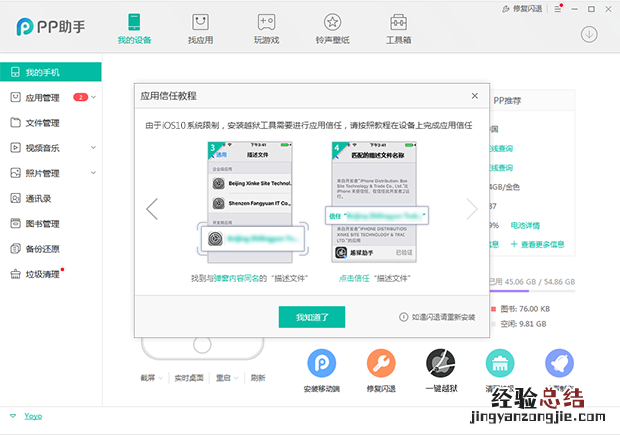The width and height of the screenshot is (620, 435).
Task: Open the 截屏 dropdown
Action: point(151,378)
